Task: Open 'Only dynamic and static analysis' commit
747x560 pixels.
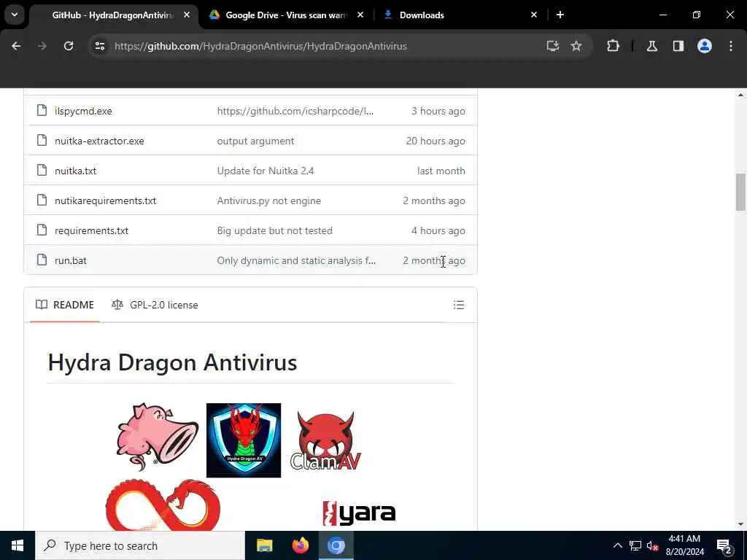Action: click(296, 260)
